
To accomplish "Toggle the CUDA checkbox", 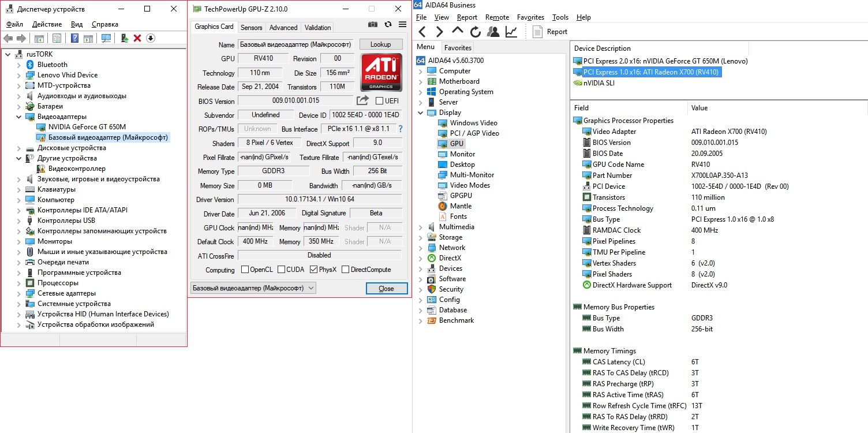I will pyautogui.click(x=282, y=270).
